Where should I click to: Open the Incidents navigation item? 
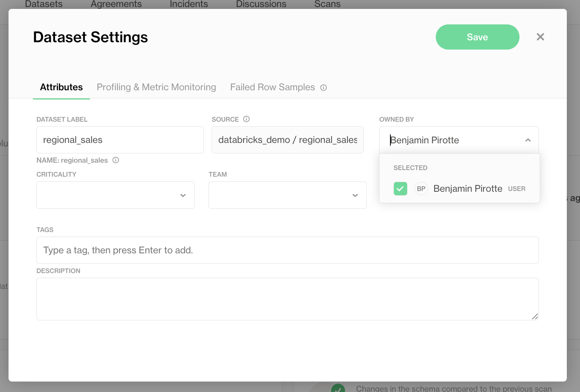(x=189, y=4)
